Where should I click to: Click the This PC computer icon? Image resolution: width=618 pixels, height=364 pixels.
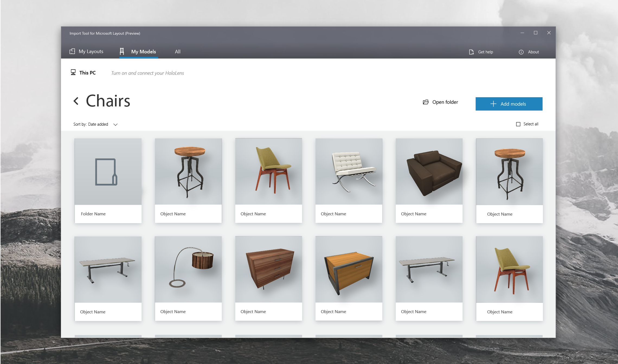(73, 72)
